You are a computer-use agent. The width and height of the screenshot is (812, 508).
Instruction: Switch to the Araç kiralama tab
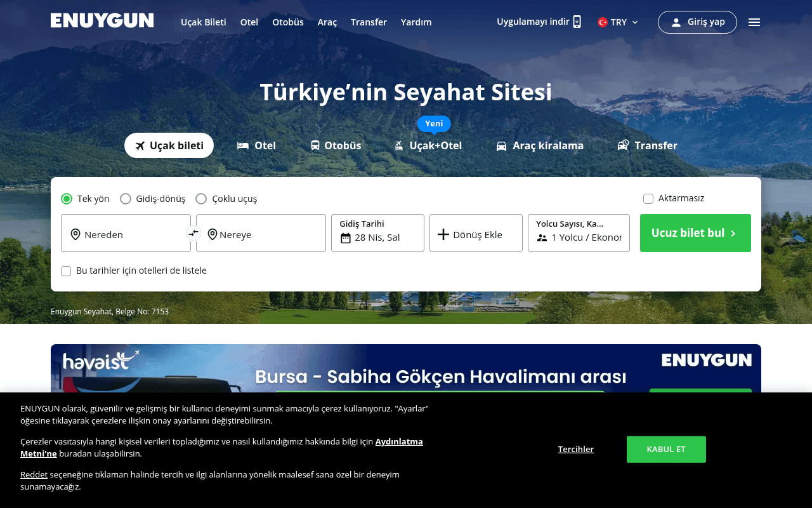pos(540,145)
